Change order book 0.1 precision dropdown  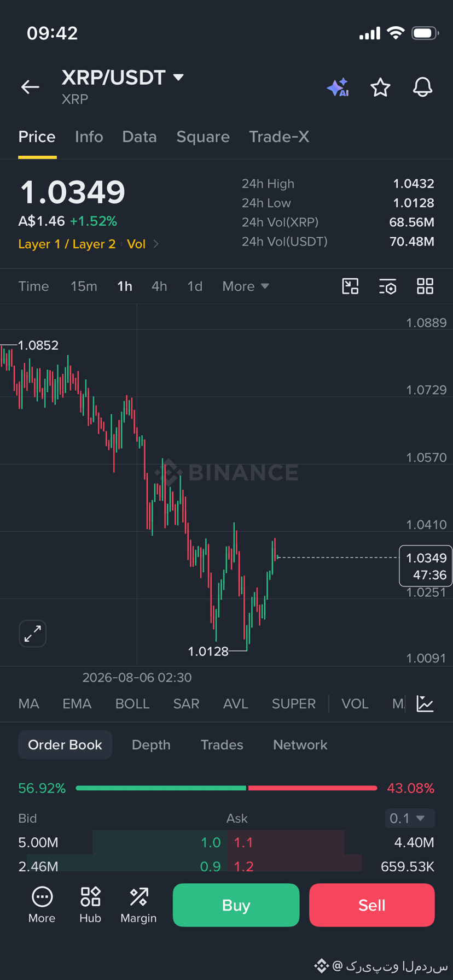[x=410, y=818]
